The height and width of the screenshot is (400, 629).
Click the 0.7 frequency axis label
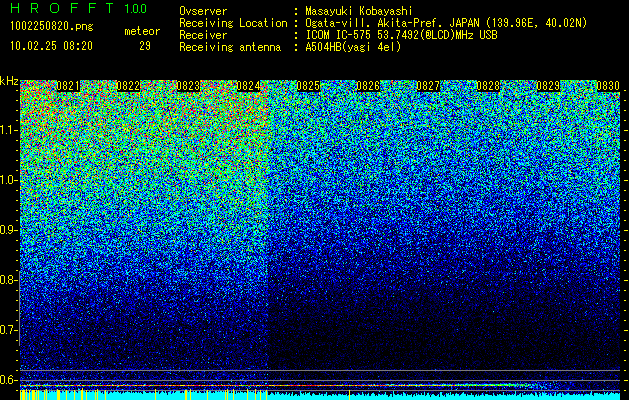pos(8,330)
